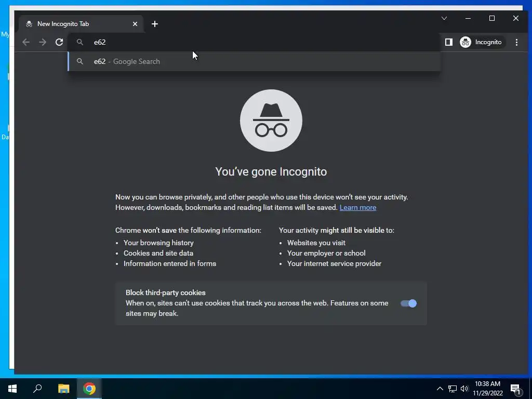The width and height of the screenshot is (532, 399).
Task: Open the tab search chevron
Action: 444,18
